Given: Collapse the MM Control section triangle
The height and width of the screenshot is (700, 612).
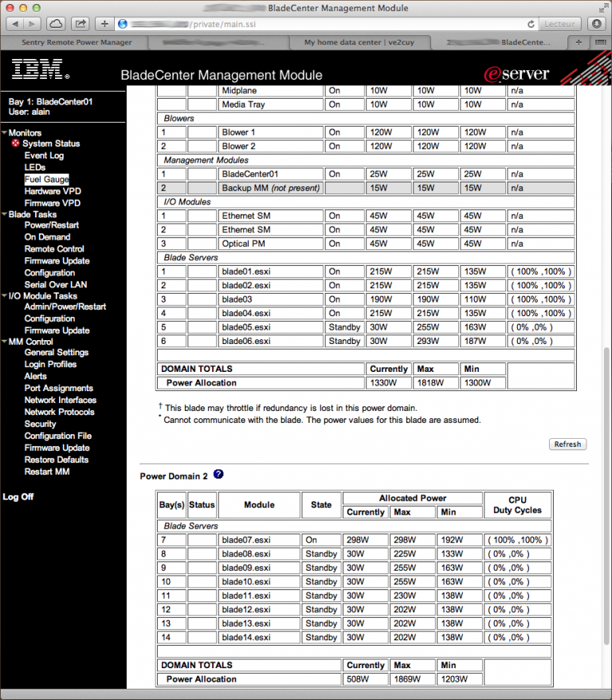Looking at the screenshot, I should tap(5, 342).
